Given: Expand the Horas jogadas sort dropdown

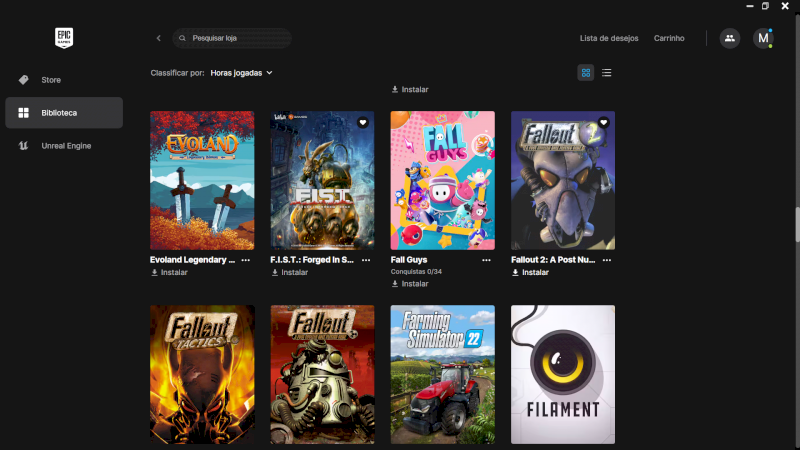Looking at the screenshot, I should 241,73.
